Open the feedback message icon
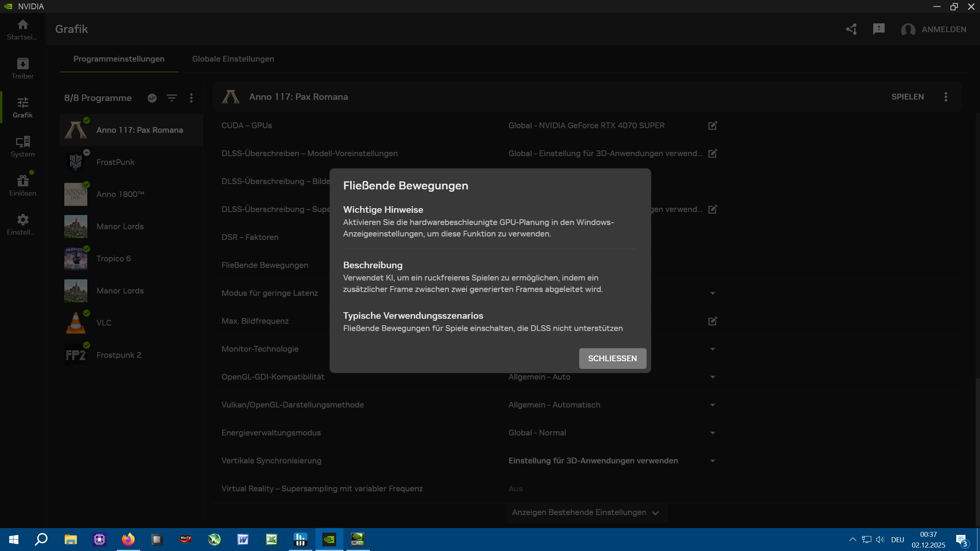 pyautogui.click(x=879, y=29)
